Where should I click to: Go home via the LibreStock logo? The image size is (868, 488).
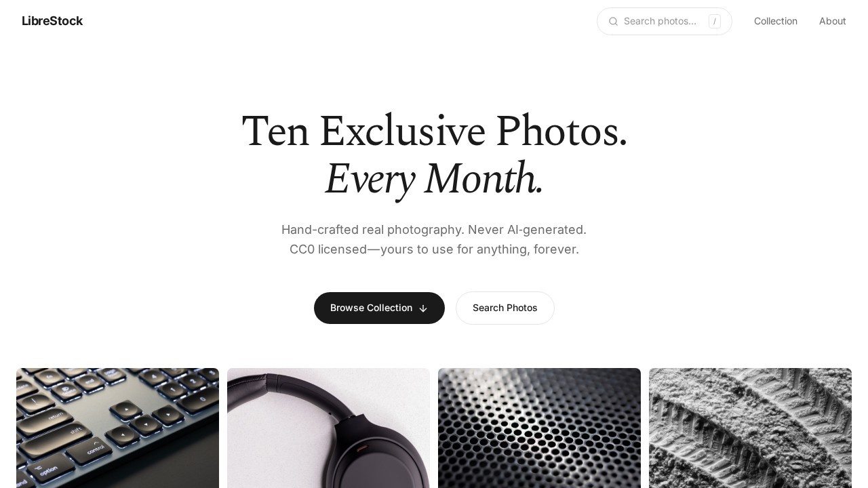point(52,21)
